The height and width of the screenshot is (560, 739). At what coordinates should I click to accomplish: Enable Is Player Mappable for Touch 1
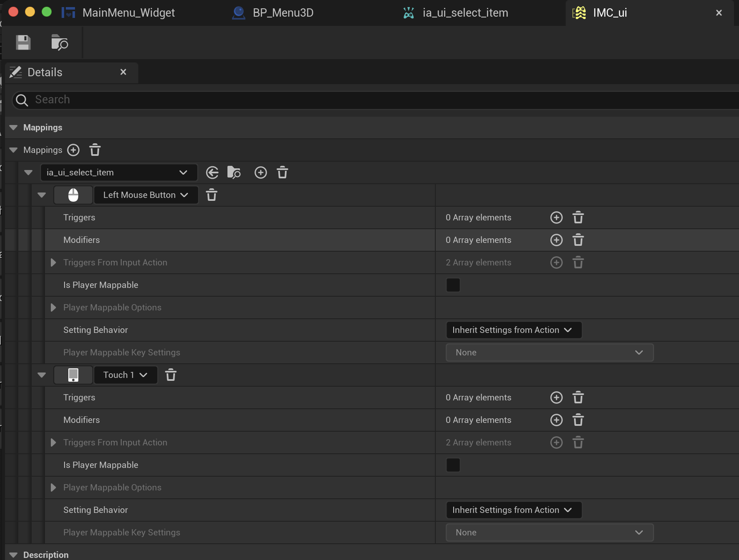pyautogui.click(x=453, y=465)
